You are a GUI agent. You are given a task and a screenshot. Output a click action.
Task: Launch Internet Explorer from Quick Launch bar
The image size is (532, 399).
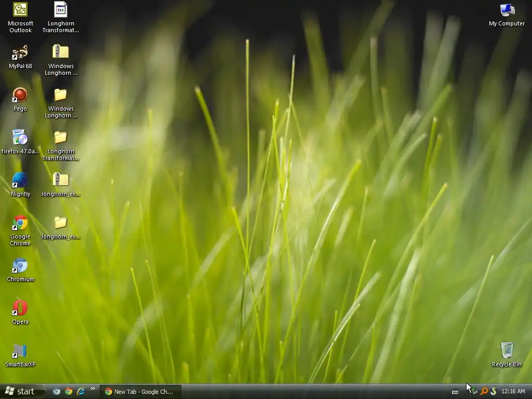[x=81, y=392]
